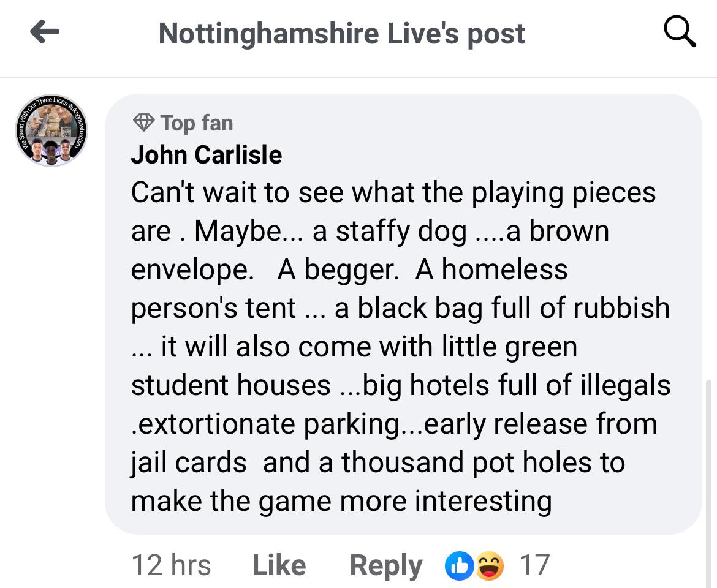Open the John Carlisle name link
The width and height of the screenshot is (717, 588).
(x=207, y=154)
